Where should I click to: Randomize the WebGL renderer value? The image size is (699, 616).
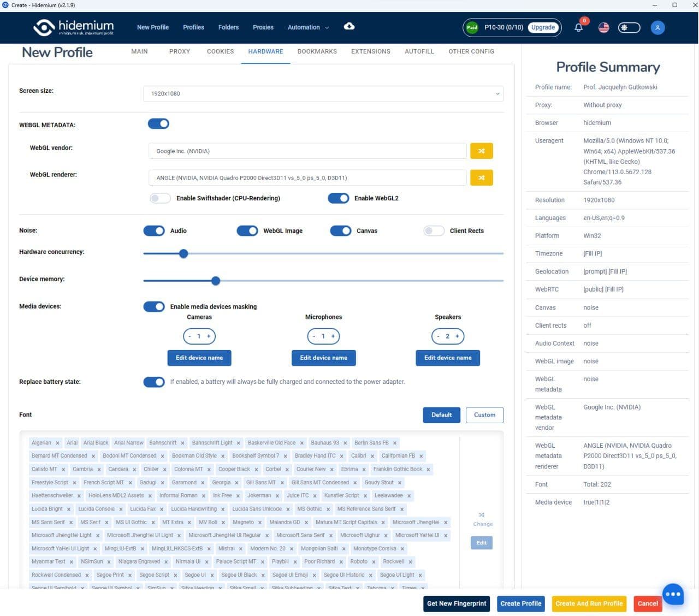481,177
